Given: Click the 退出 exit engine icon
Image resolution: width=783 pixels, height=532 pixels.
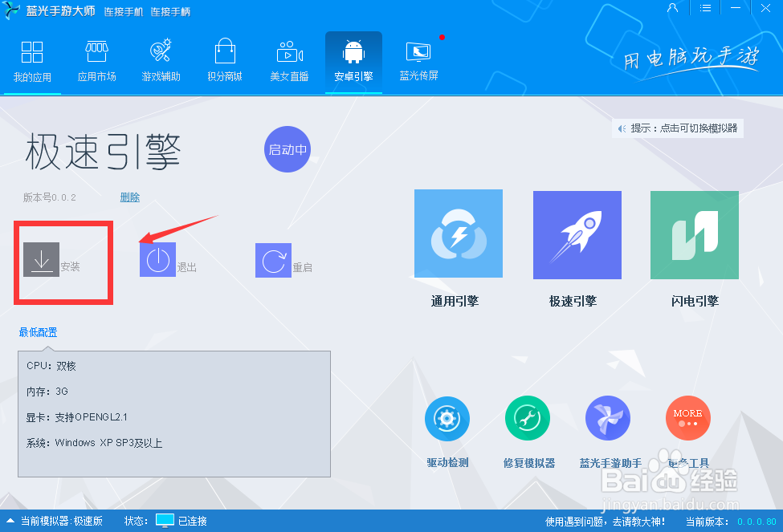Looking at the screenshot, I should point(158,259).
